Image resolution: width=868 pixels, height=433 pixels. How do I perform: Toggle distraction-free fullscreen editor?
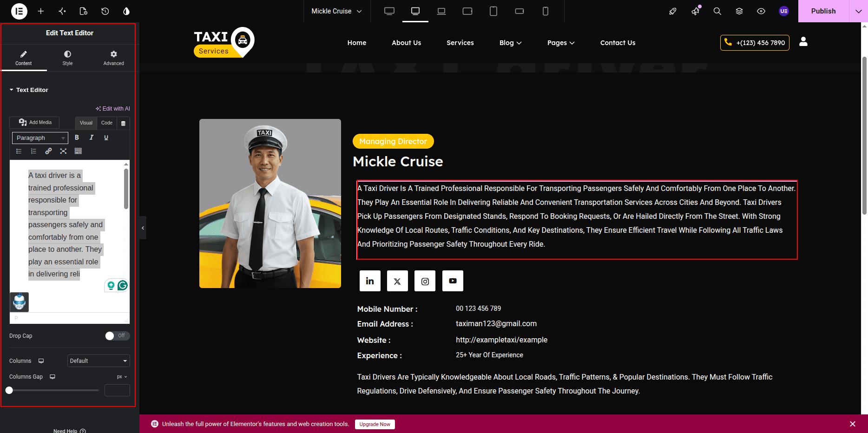(63, 151)
